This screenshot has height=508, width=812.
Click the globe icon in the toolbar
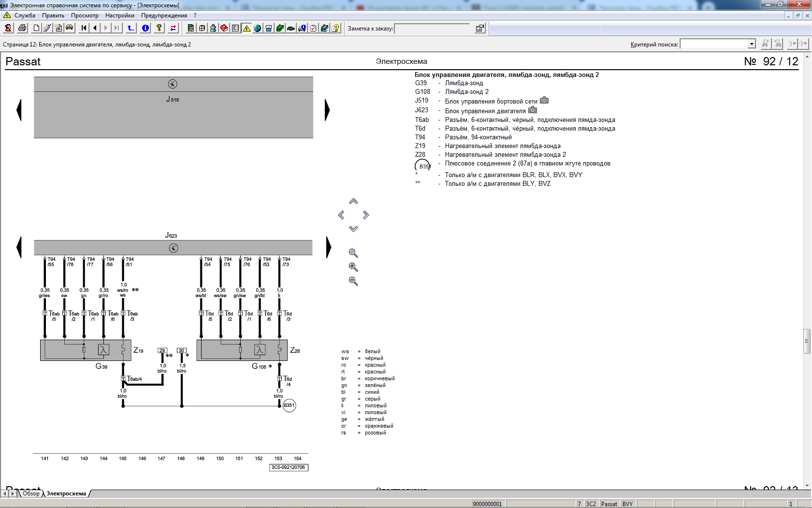pyautogui.click(x=258, y=28)
